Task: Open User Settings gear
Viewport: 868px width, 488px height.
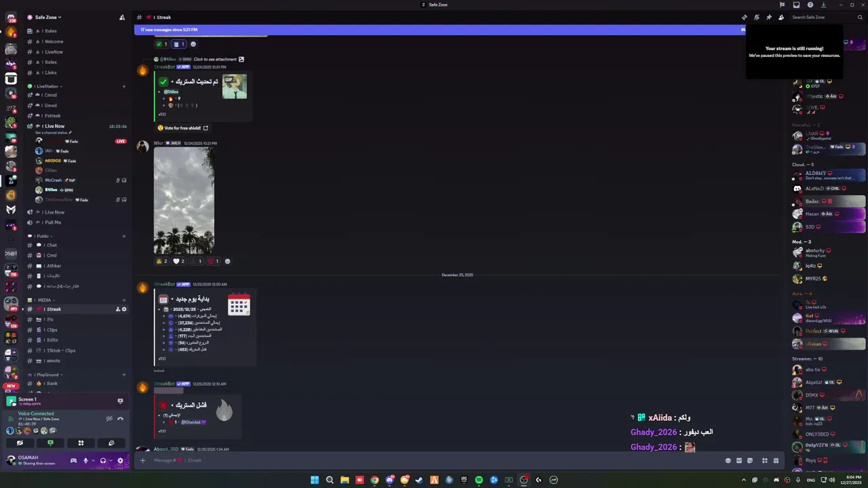Action: pos(121,461)
